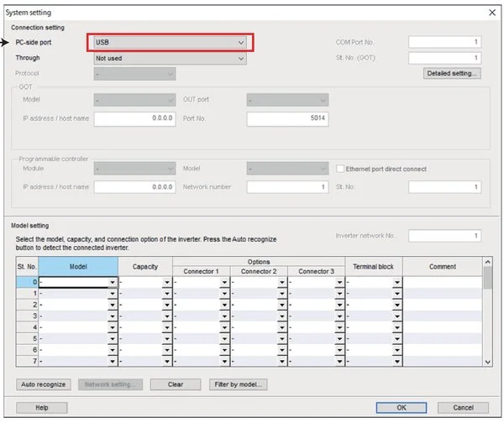504x423 pixels.
Task: Click the Clear button
Action: coord(176,384)
